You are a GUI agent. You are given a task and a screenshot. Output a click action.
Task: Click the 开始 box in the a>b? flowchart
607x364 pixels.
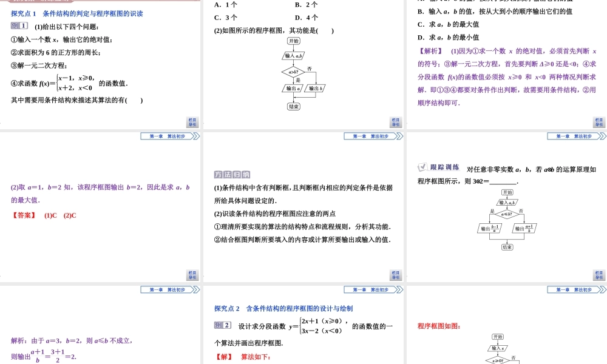(x=294, y=41)
